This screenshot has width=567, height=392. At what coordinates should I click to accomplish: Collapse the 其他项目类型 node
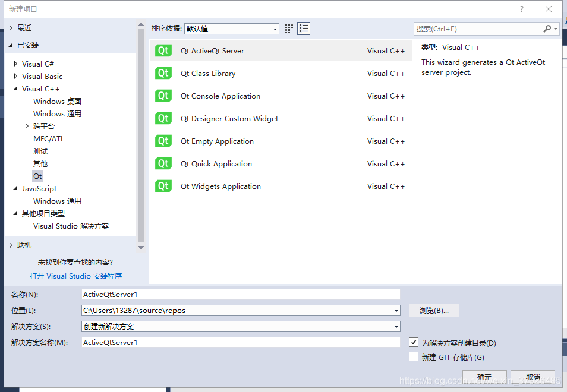[x=15, y=213]
